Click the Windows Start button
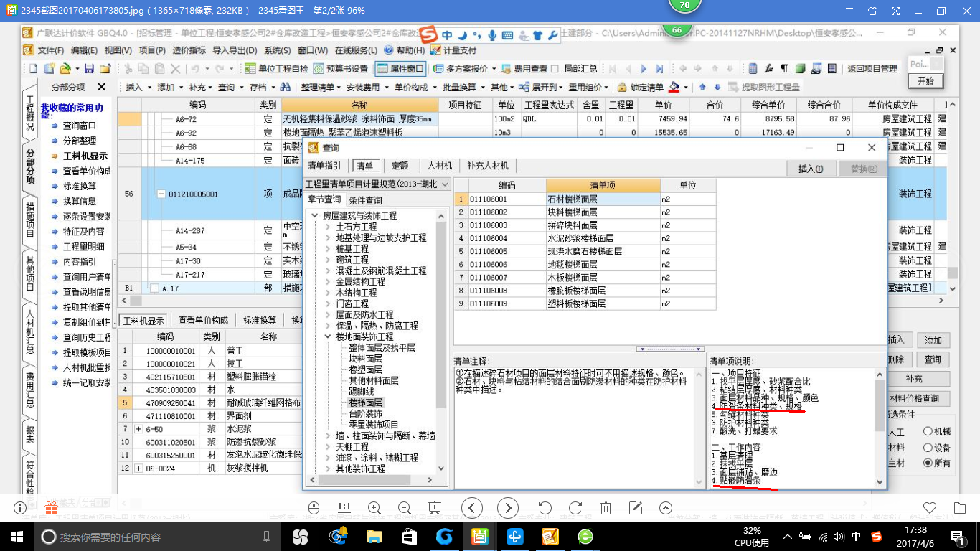This screenshot has width=980, height=551. pos(17,536)
